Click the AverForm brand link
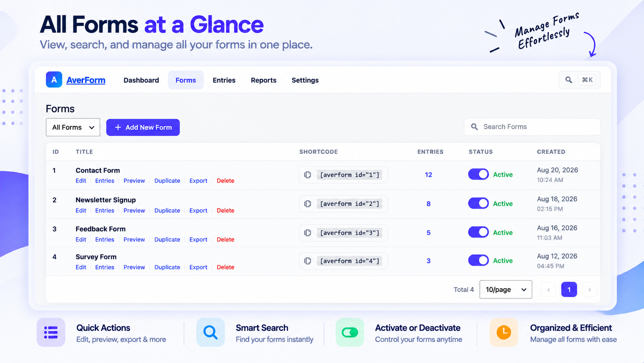The height and width of the screenshot is (363, 644). 86,80
